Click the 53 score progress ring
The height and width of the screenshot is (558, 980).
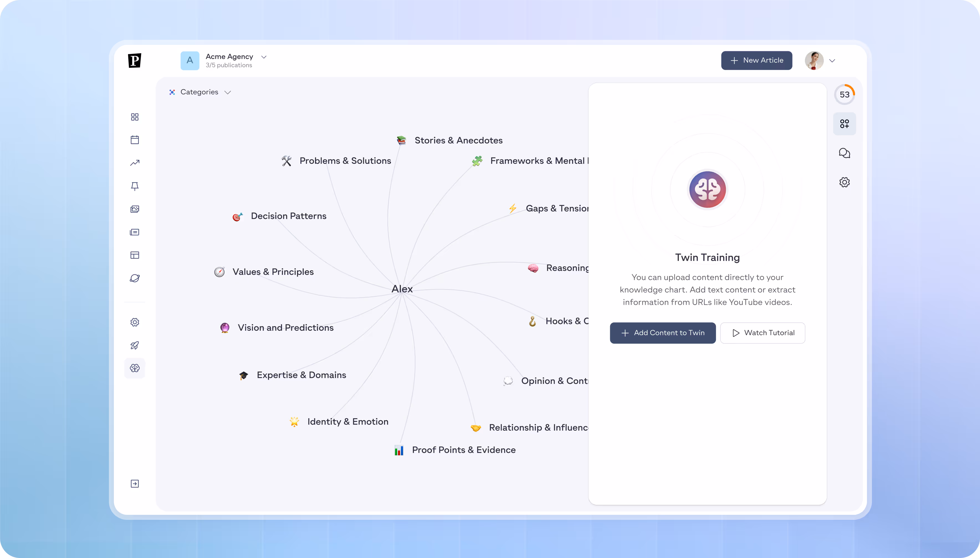click(x=844, y=95)
